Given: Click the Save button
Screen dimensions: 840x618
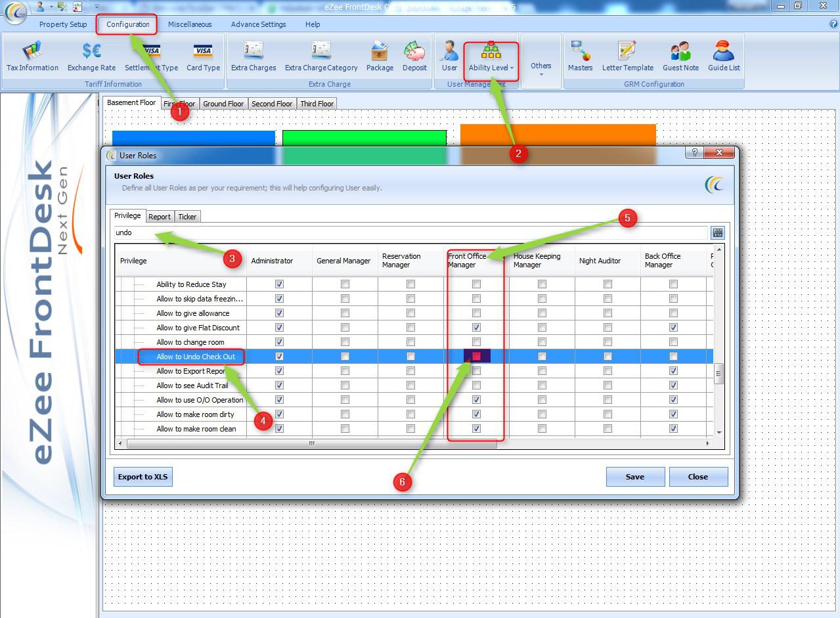Looking at the screenshot, I should point(635,477).
